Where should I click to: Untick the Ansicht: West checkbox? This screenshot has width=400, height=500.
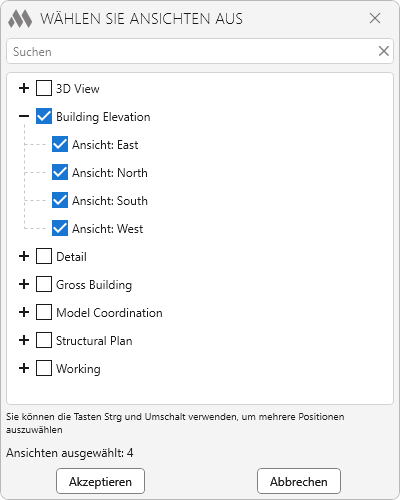(x=60, y=228)
